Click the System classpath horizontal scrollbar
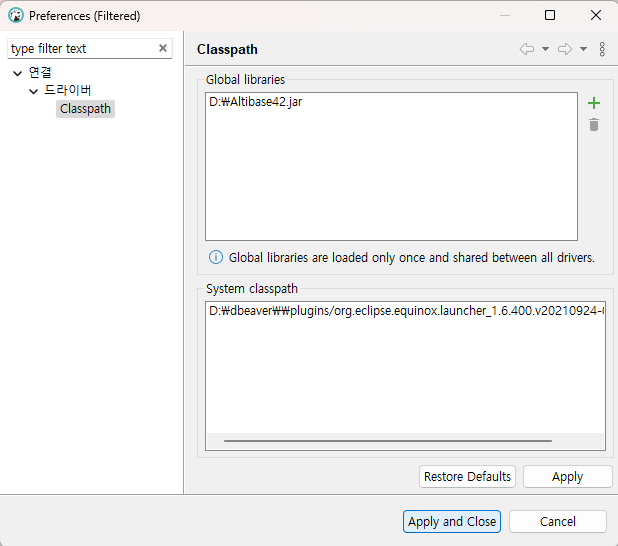Viewport: 618px width, 546px height. tap(388, 440)
